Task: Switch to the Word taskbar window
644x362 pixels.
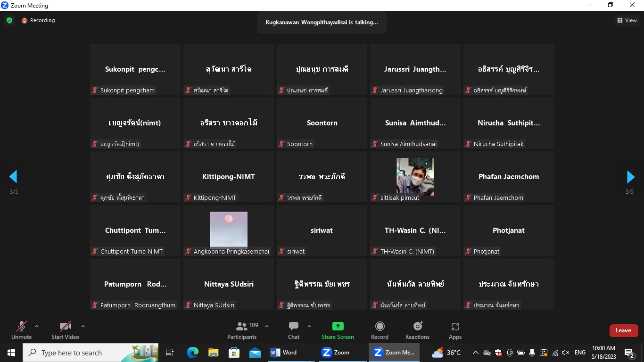Action: [284, 353]
